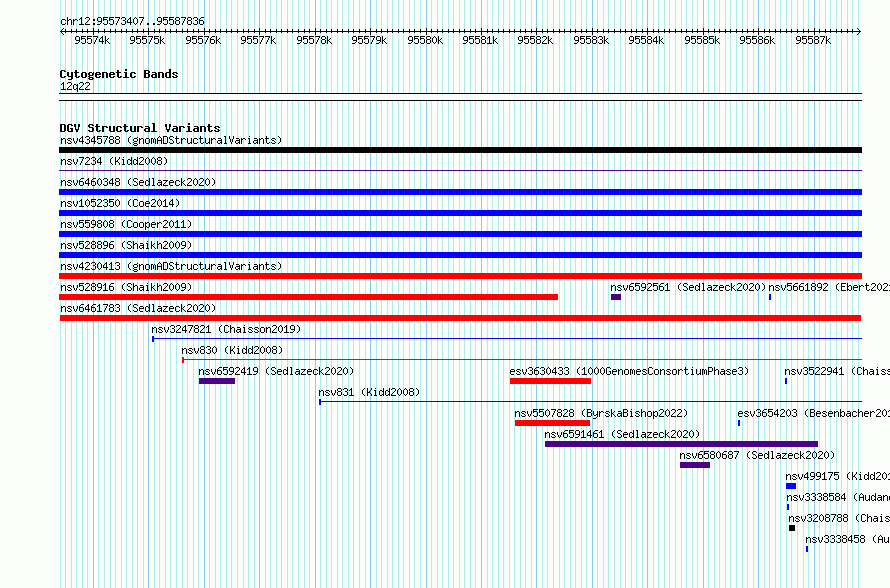
Task: Open the nsv5661892 (Ebert) label
Action: pos(829,287)
